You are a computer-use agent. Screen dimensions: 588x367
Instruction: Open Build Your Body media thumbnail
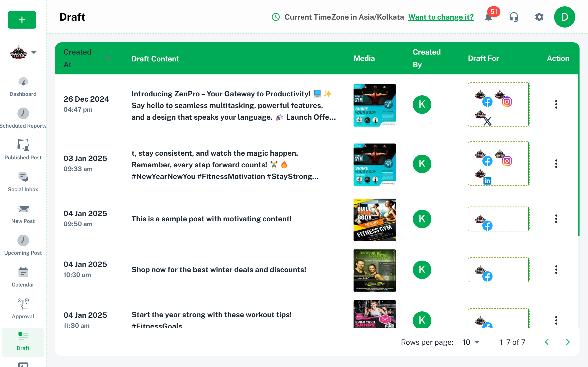[x=374, y=220]
